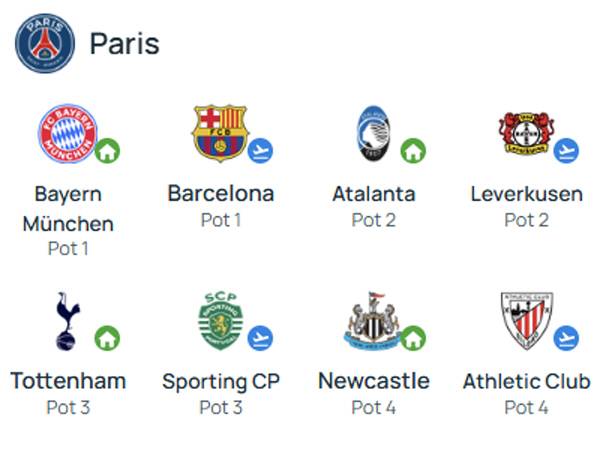Click the home badge next to Tottenham
This screenshot has height=459, width=600.
(x=108, y=338)
